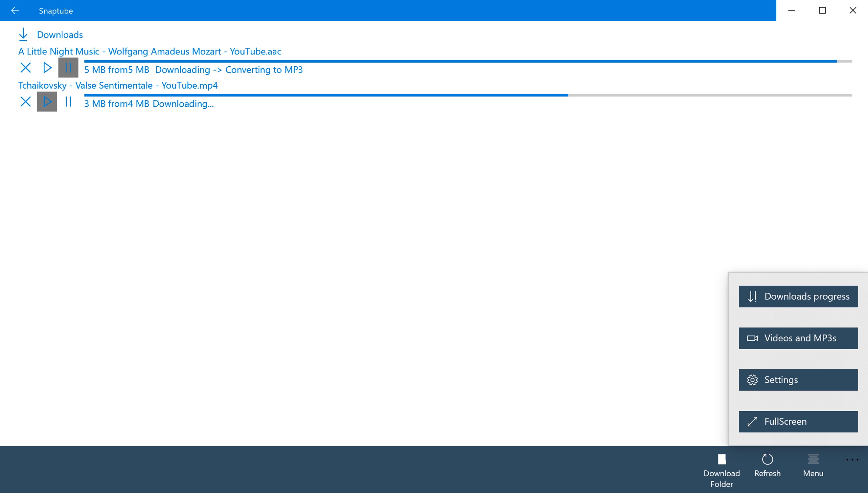This screenshot has height=493, width=868.
Task: Resume the Tchaikovsky download with play icon
Action: coord(47,101)
